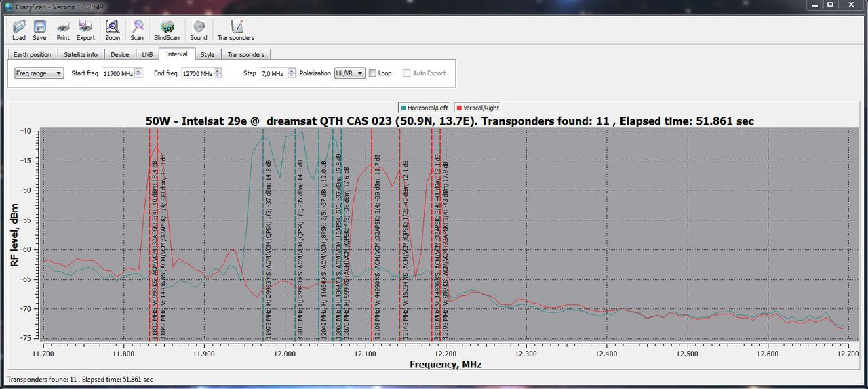Click the Load toolbar icon
The image size is (868, 389).
point(18,28)
